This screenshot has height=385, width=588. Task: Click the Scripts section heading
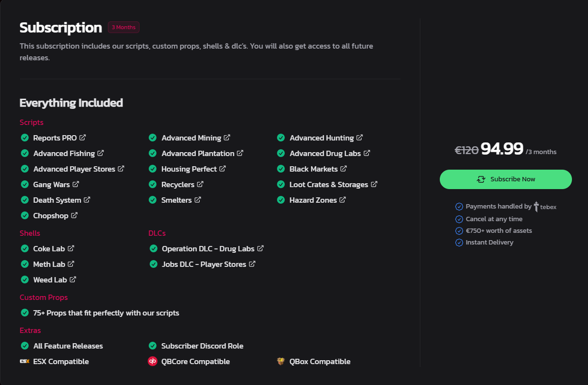[x=32, y=122]
